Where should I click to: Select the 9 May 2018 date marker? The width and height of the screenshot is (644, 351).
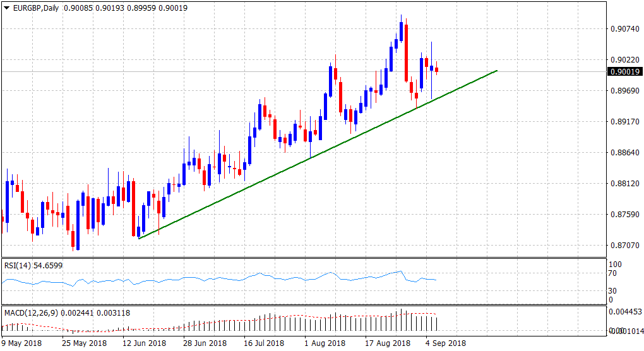click(x=22, y=343)
